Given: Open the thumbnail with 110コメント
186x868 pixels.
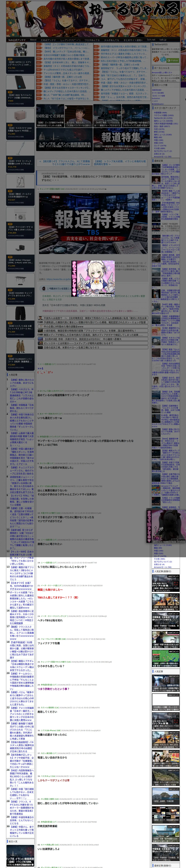Looking at the screenshot, I should tap(165, 640).
